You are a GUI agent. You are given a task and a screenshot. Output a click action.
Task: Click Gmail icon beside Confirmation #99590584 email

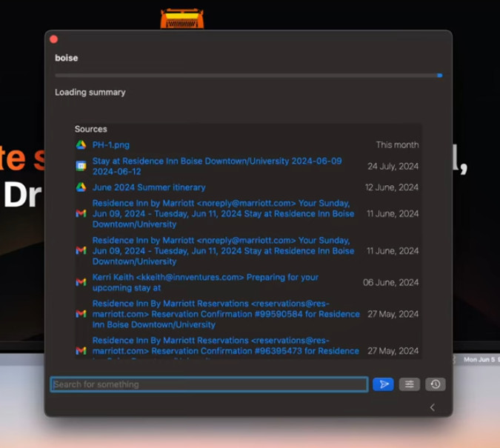pyautogui.click(x=81, y=314)
